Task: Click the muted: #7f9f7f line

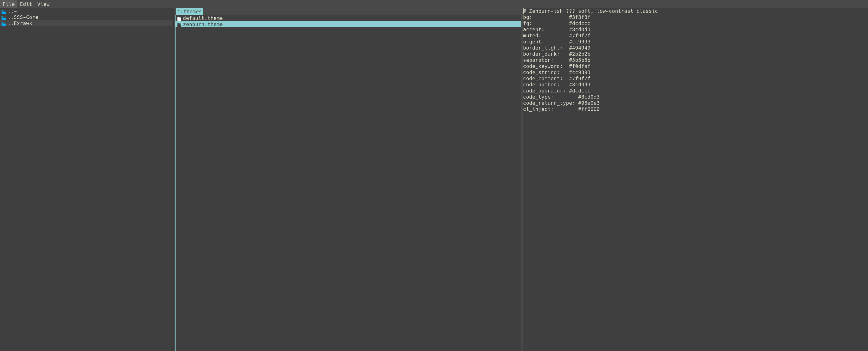Action: [x=556, y=35]
